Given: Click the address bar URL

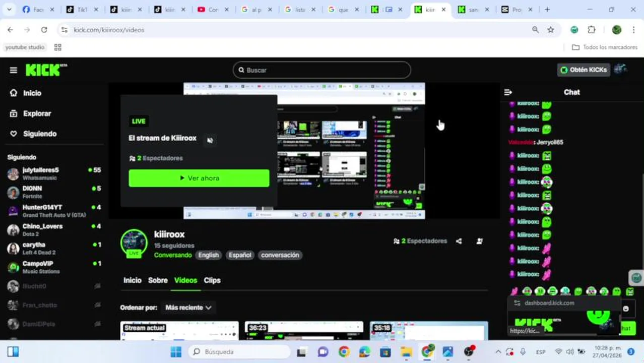Looking at the screenshot, I should [x=109, y=30].
